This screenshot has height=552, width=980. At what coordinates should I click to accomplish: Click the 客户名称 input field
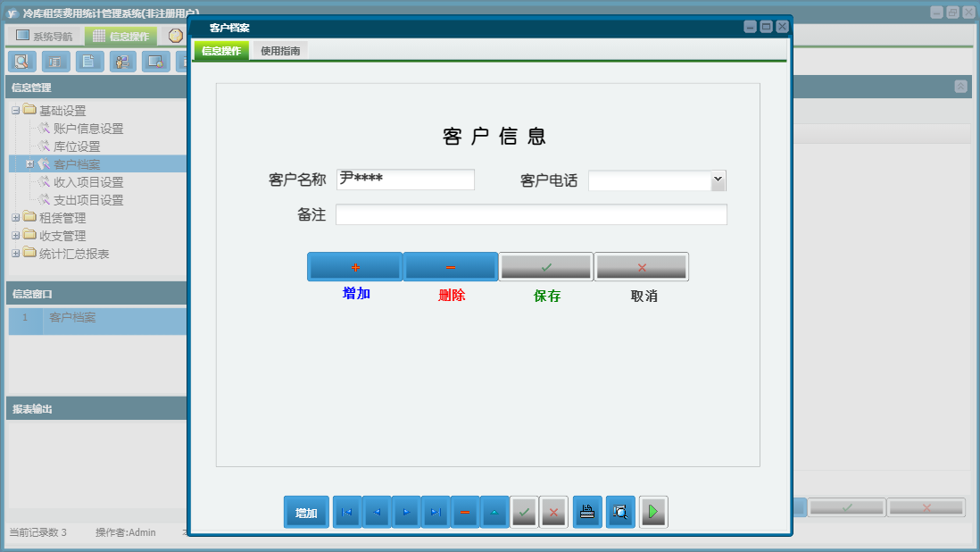click(x=405, y=180)
